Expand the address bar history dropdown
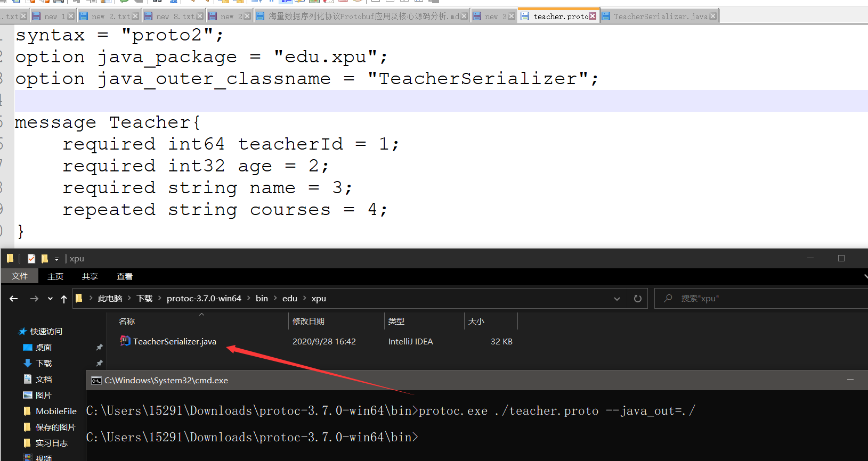Image resolution: width=868 pixels, height=461 pixels. click(x=617, y=299)
